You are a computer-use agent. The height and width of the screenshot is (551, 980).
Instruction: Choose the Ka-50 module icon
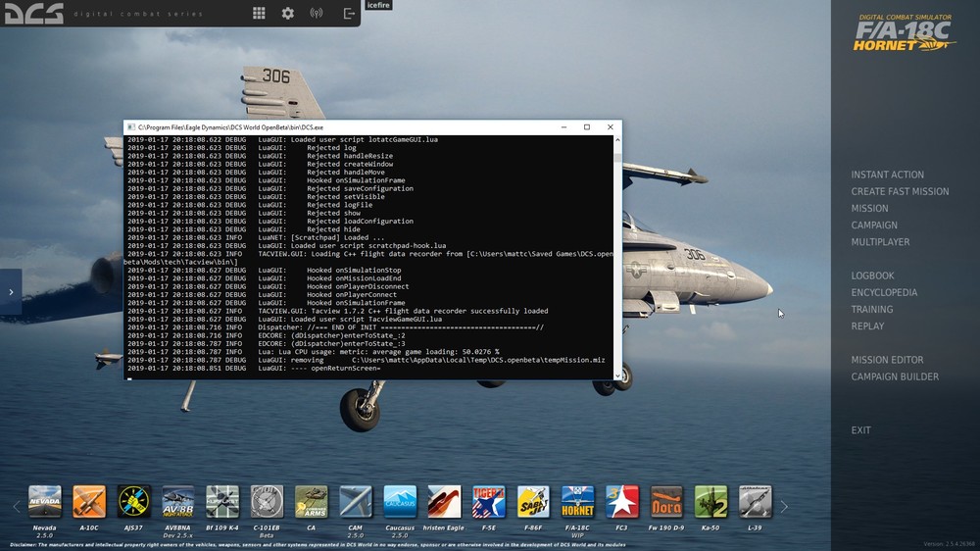coord(710,502)
